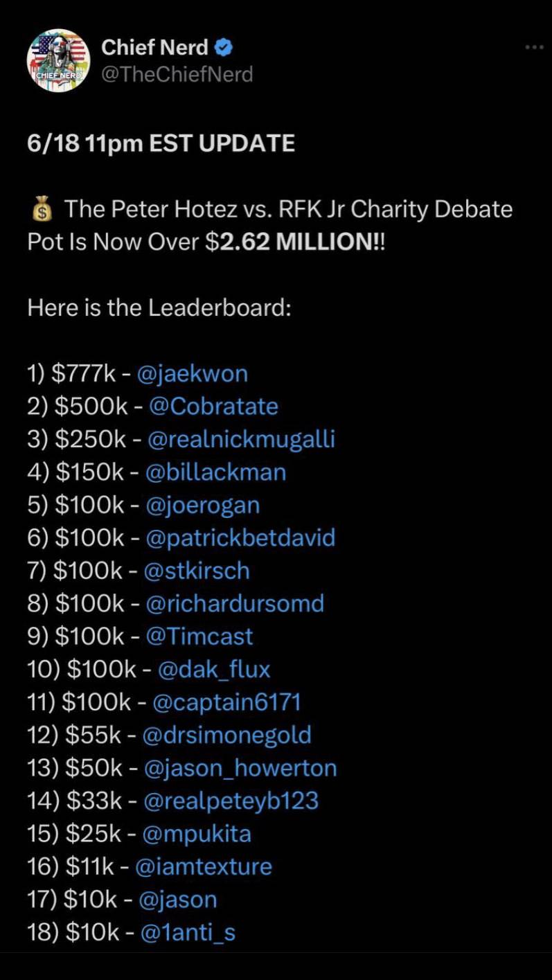The image size is (552, 980).
Task: Tap the @Timcast mention link
Action: coord(199,636)
